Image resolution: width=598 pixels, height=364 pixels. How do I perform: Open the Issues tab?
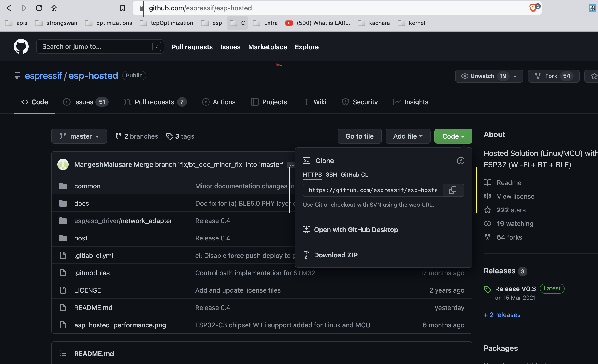(x=83, y=102)
